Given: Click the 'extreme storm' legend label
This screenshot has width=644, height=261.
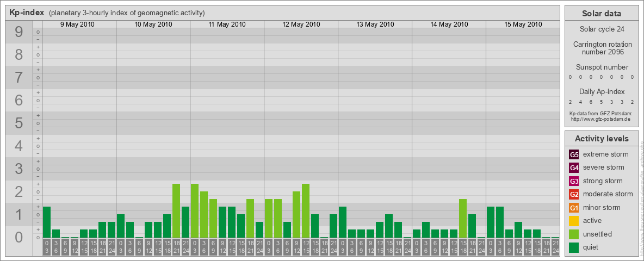Looking at the screenshot, I should [x=606, y=154].
